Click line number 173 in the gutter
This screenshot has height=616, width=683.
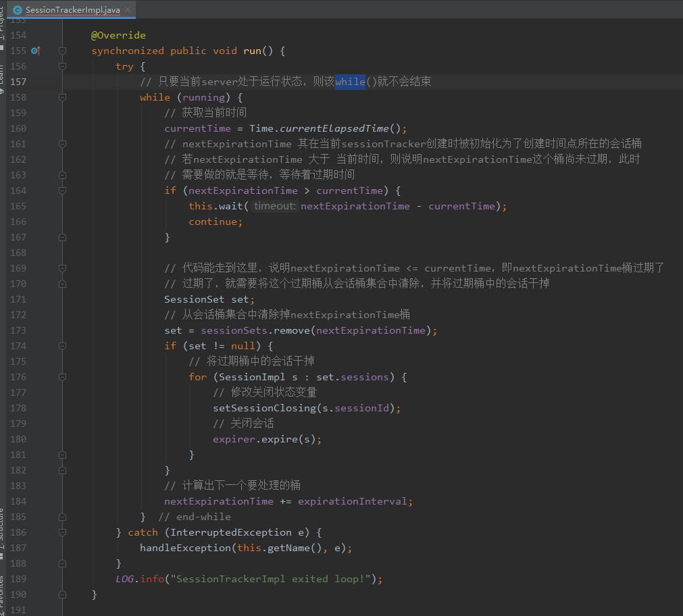point(18,330)
